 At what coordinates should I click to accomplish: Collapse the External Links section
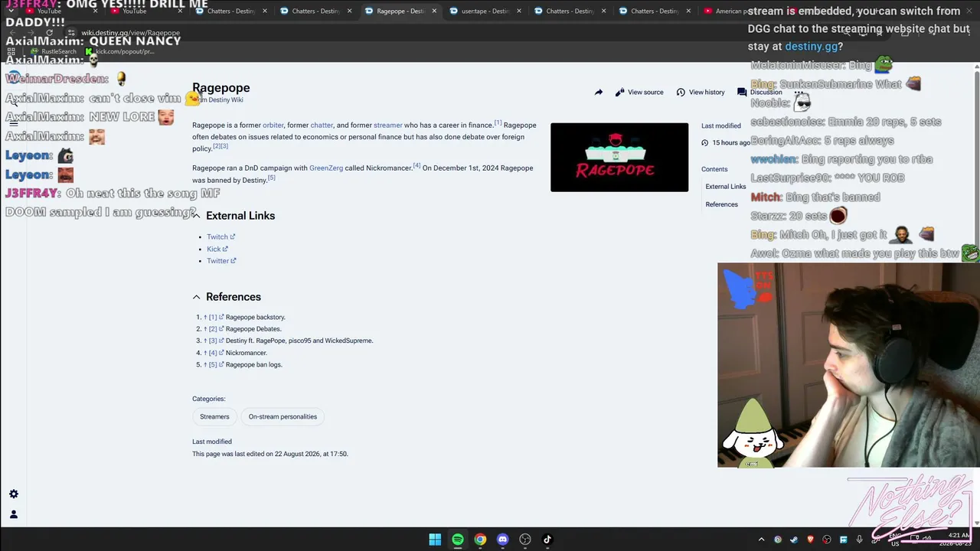196,216
